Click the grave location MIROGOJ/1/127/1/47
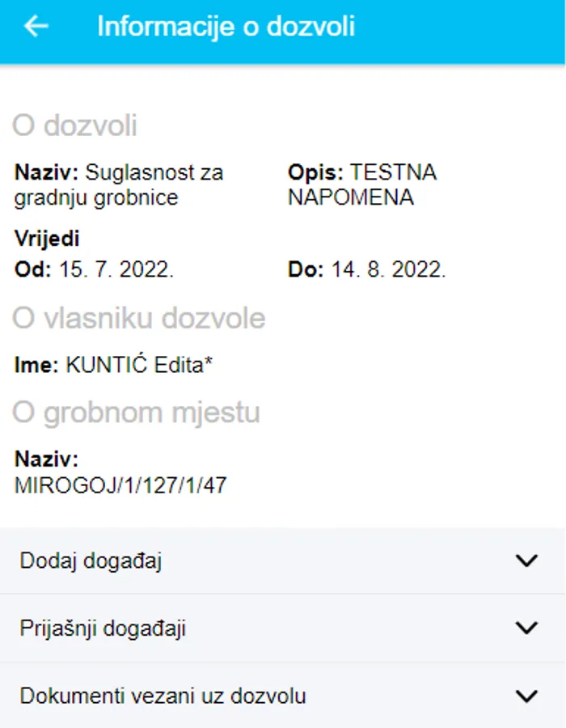566x728 pixels. tap(120, 485)
